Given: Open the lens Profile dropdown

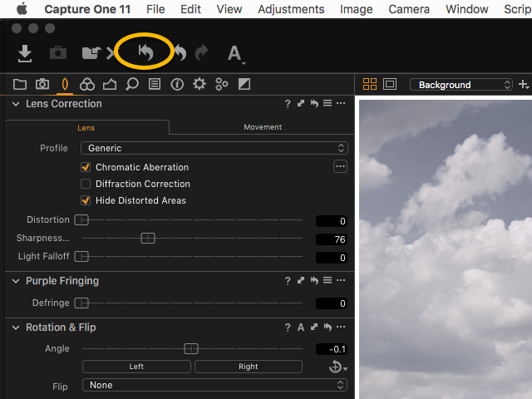Looking at the screenshot, I should coord(214,148).
